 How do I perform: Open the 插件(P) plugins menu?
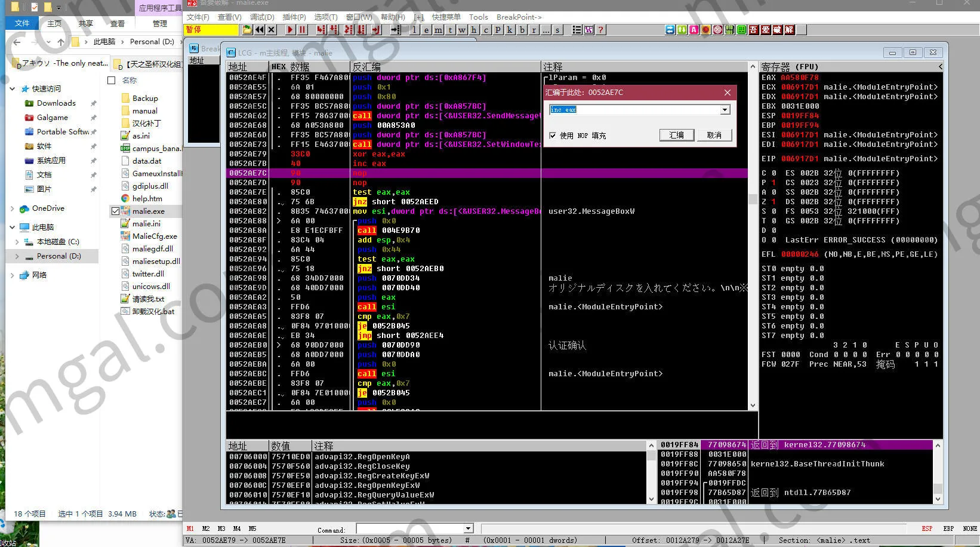click(x=294, y=17)
